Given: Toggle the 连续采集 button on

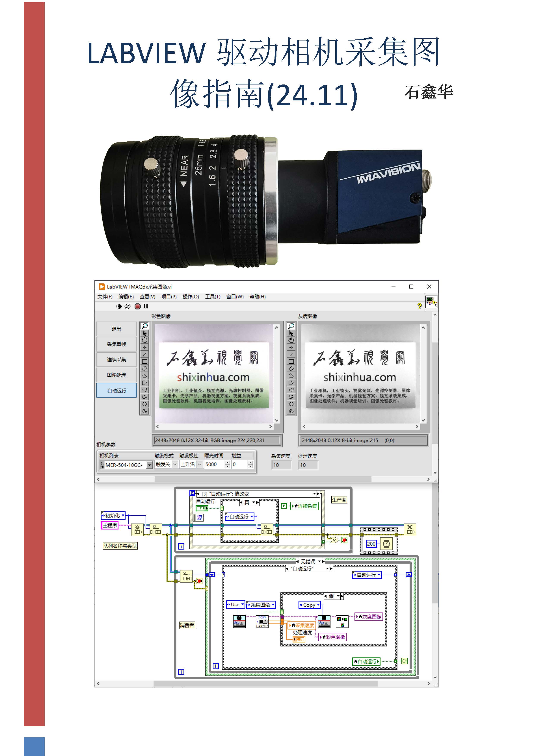Looking at the screenshot, I should (x=117, y=359).
